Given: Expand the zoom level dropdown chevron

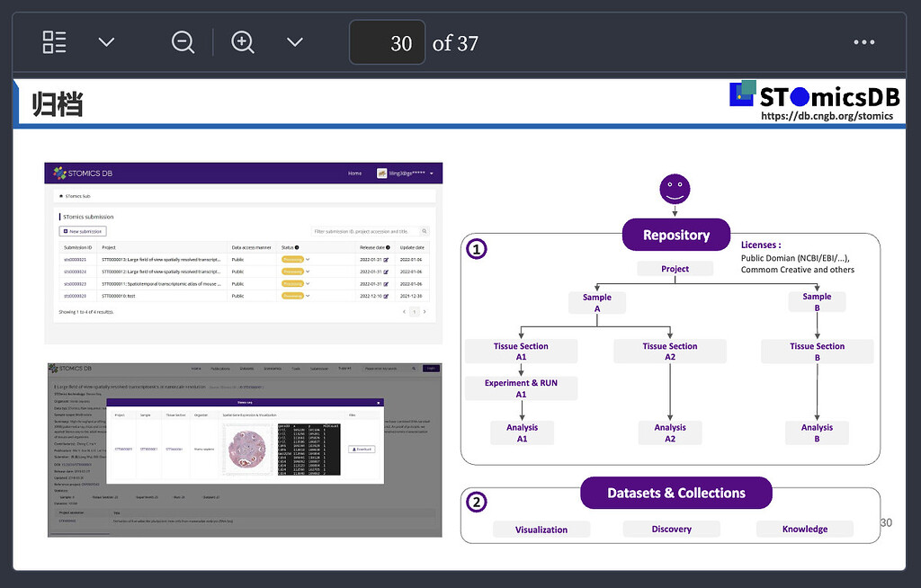Looking at the screenshot, I should click(294, 42).
